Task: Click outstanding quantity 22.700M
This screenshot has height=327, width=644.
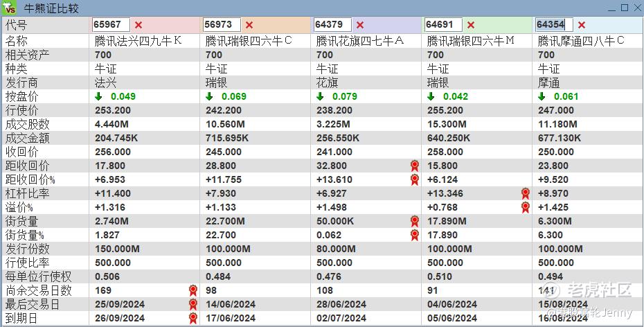Action: (x=226, y=222)
